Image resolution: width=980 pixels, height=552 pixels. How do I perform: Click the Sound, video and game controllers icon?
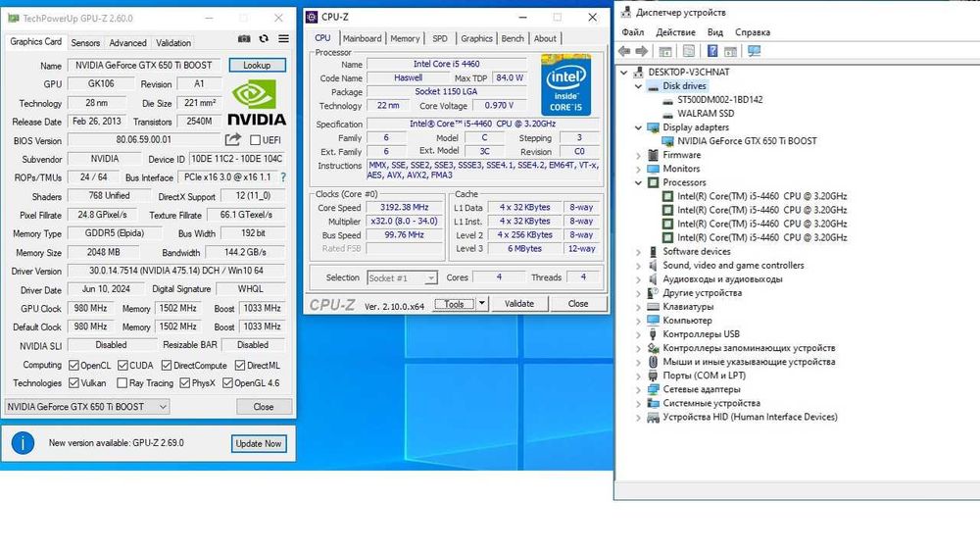[x=653, y=265]
